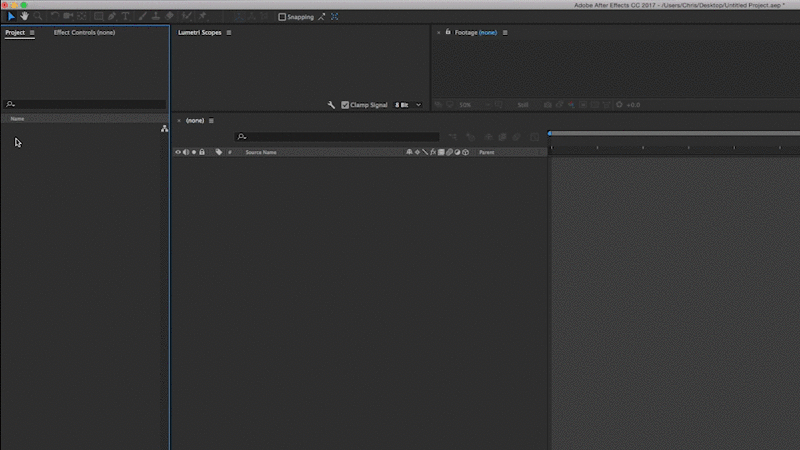Select the (none) timeline tab
Image resolution: width=800 pixels, height=450 pixels.
(195, 121)
